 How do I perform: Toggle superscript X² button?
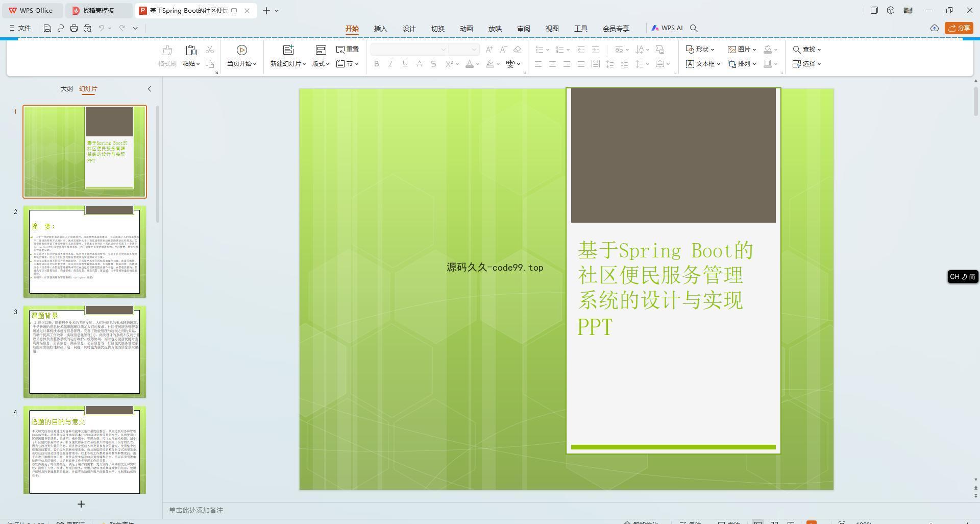(x=449, y=64)
